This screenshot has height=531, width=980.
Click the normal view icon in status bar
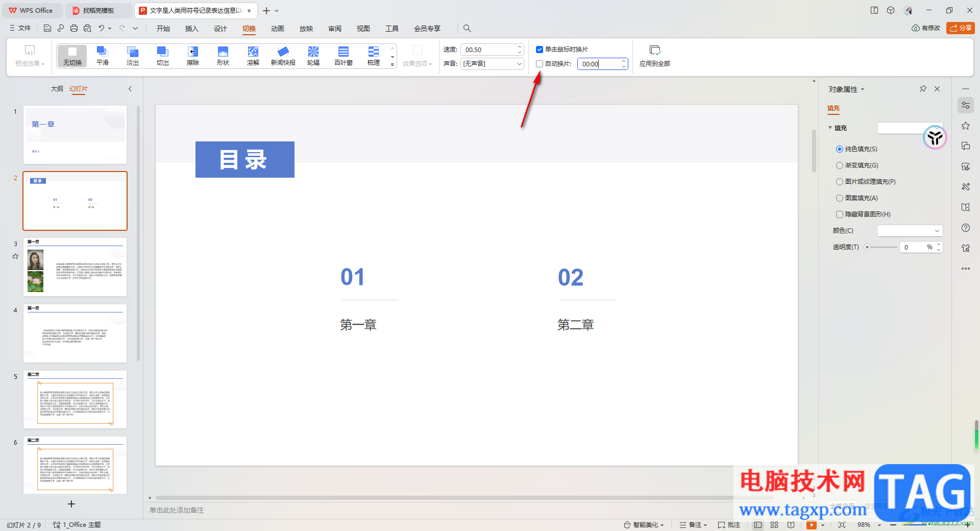[758, 525]
